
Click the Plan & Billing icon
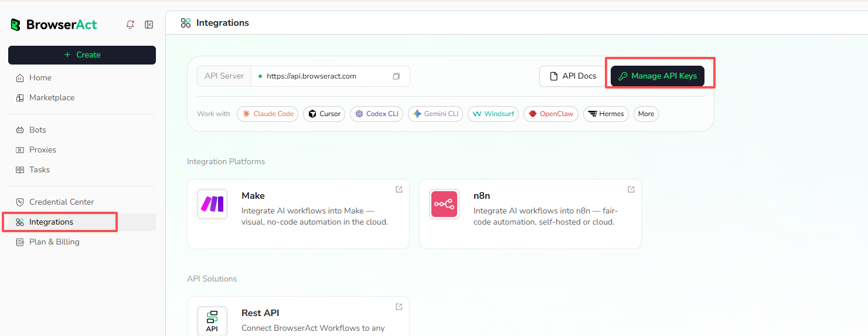pos(20,242)
